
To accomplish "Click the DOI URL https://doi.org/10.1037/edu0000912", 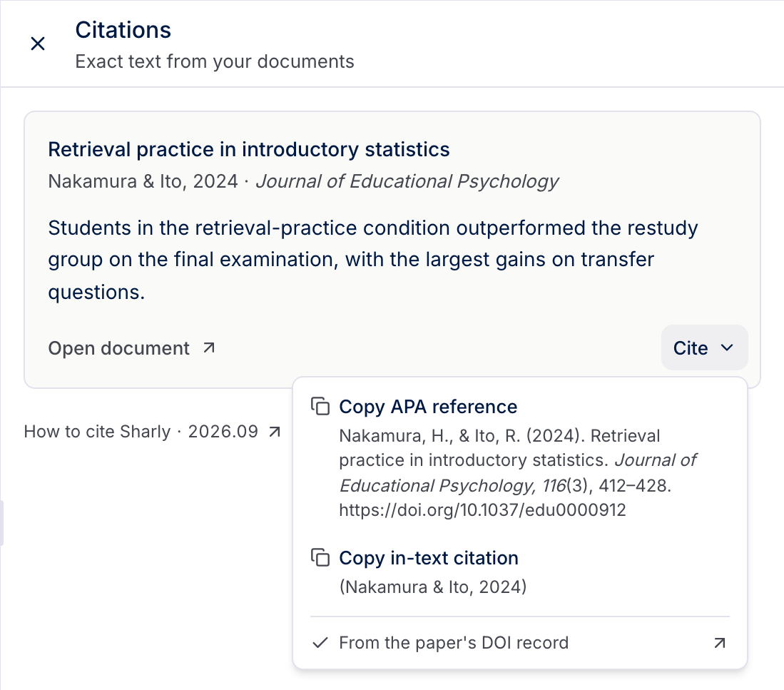I will tap(482, 510).
